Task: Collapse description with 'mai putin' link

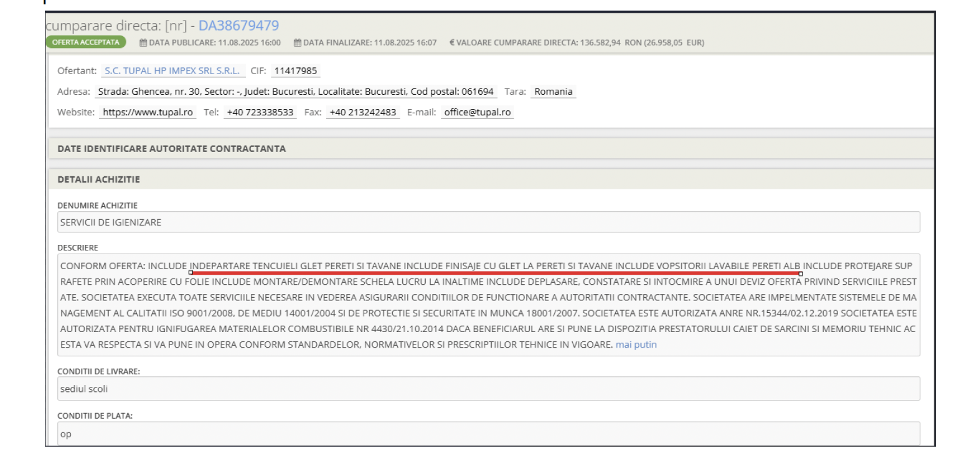Action: (x=636, y=345)
